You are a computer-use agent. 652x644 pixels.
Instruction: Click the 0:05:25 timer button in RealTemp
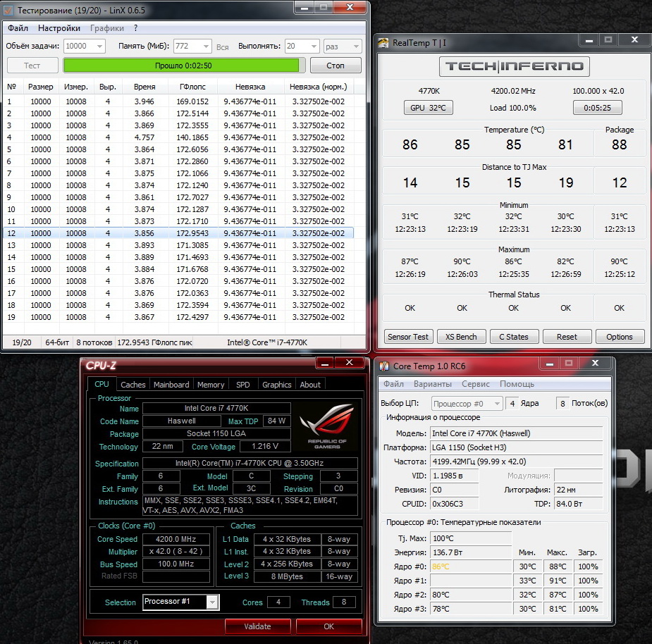(598, 108)
